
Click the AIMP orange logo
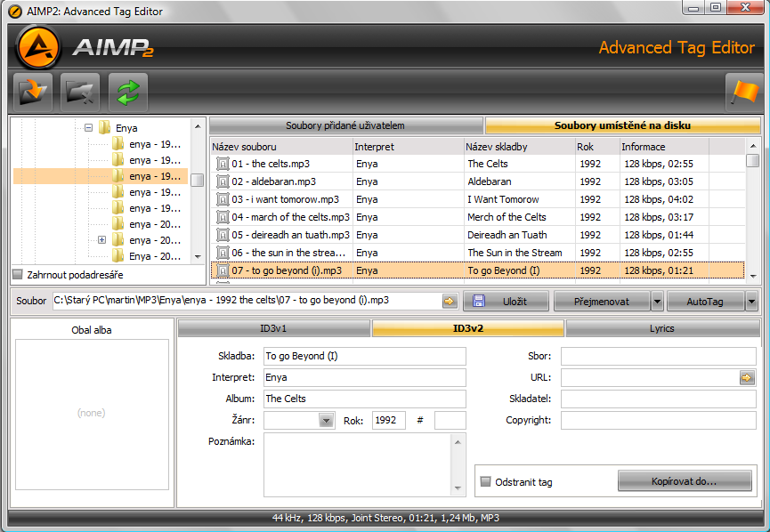tap(38, 48)
